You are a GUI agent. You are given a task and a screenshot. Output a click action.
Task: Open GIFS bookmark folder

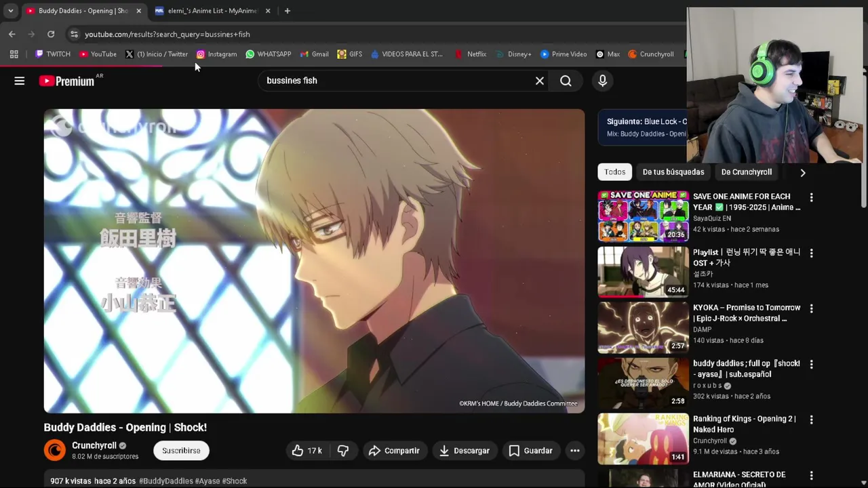click(349, 54)
